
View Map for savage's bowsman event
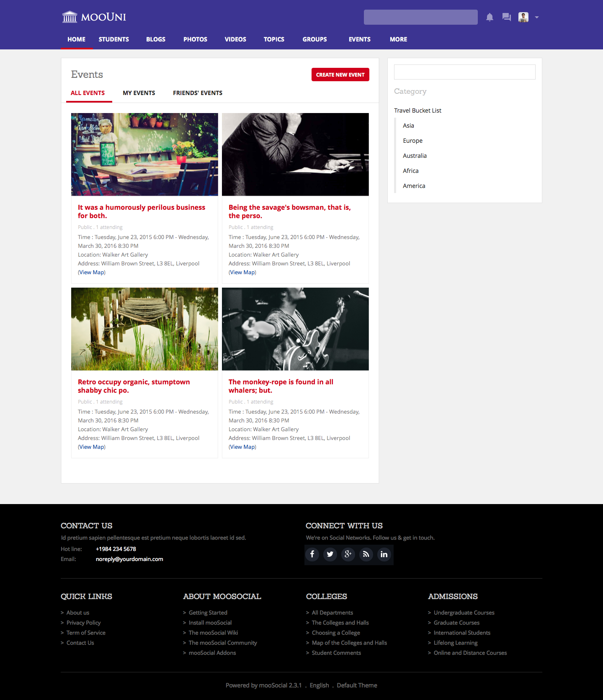pos(242,273)
